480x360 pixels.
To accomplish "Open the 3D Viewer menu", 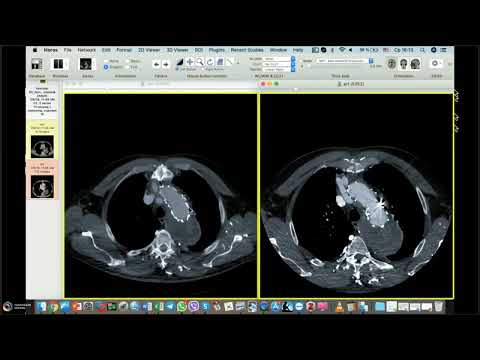I will (x=178, y=50).
